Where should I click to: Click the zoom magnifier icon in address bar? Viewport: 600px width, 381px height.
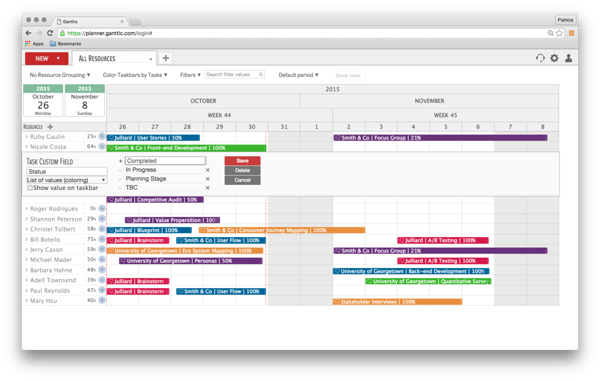point(550,33)
